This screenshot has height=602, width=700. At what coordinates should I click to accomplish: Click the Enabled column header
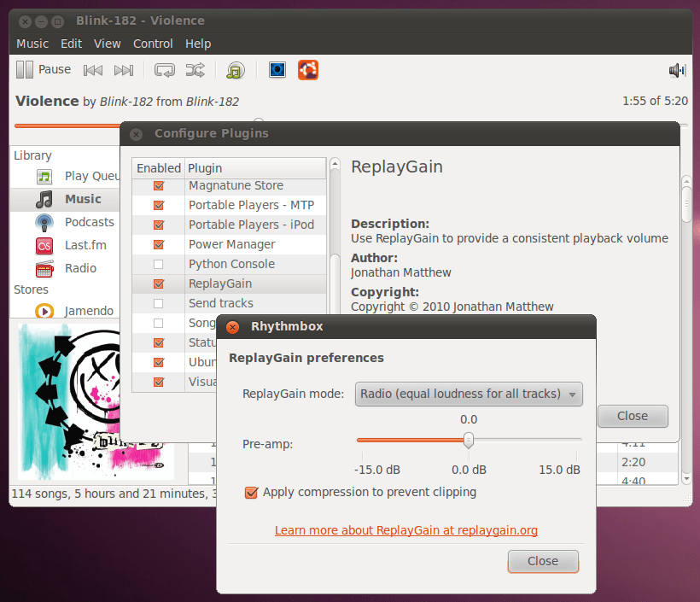click(159, 168)
